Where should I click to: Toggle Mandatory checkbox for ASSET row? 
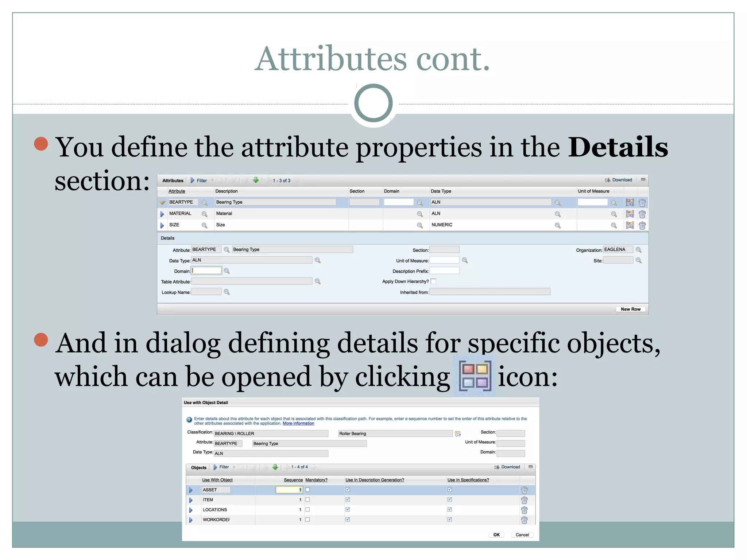tap(307, 490)
